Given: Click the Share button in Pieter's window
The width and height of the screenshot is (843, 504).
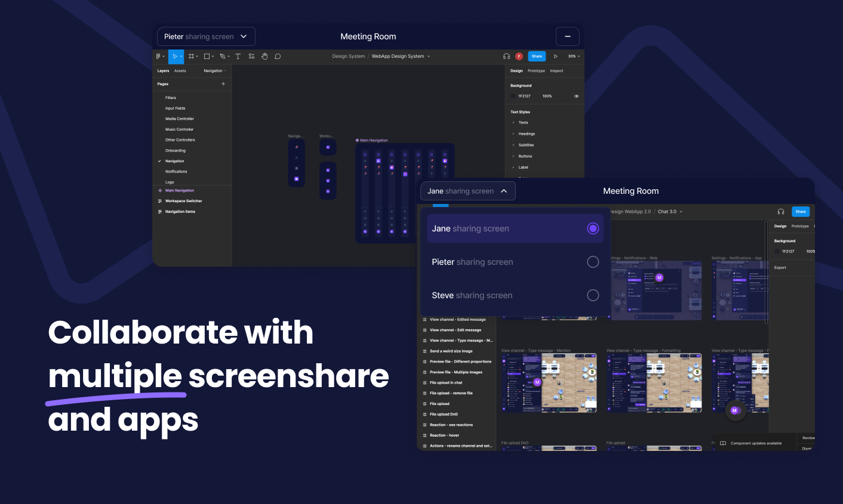Looking at the screenshot, I should point(537,57).
